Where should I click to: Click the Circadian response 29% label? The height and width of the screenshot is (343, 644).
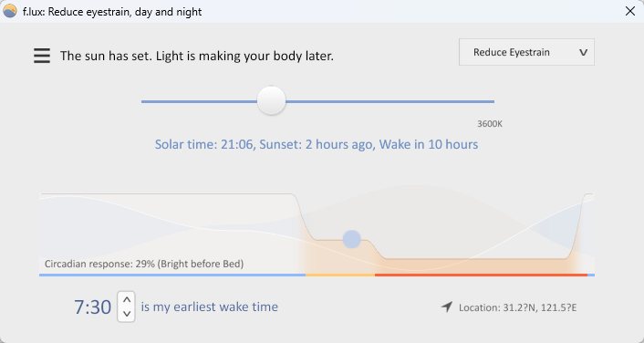pyautogui.click(x=144, y=264)
